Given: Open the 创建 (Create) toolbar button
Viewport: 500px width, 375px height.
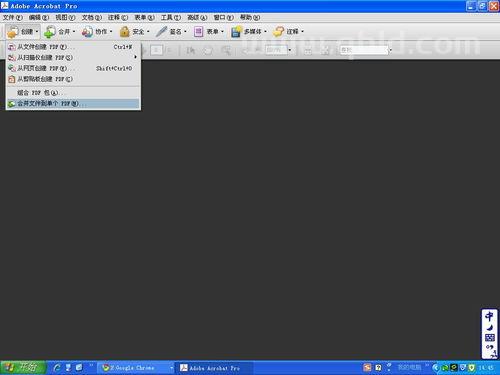Looking at the screenshot, I should 23,32.
